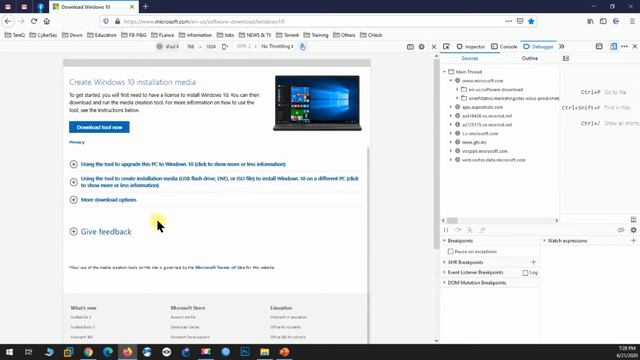Image resolution: width=640 pixels, height=360 pixels.
Task: Open the Microsoft Terms of Use link
Action: 220,267
